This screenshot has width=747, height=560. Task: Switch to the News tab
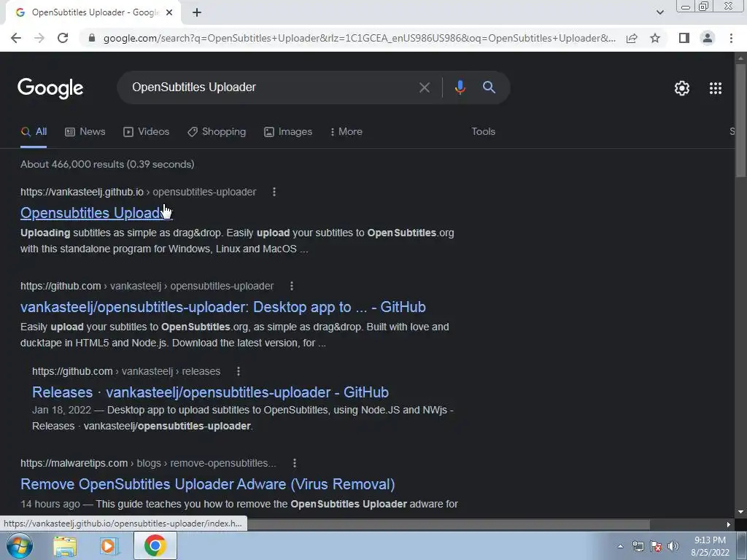85,132
